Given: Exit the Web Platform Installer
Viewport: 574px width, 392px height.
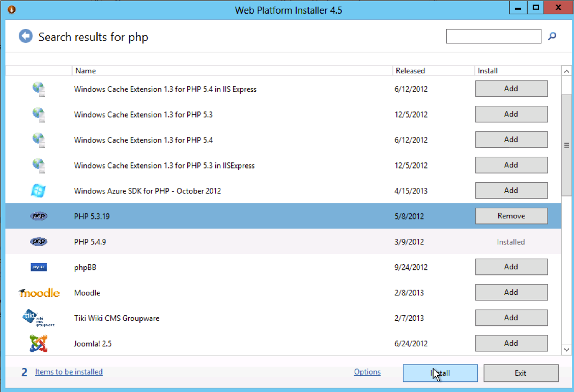Looking at the screenshot, I should point(521,373).
